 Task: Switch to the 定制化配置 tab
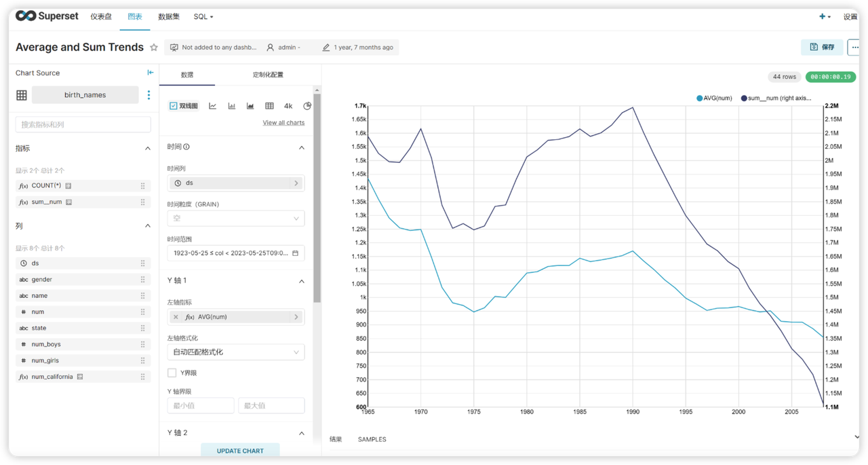(268, 75)
